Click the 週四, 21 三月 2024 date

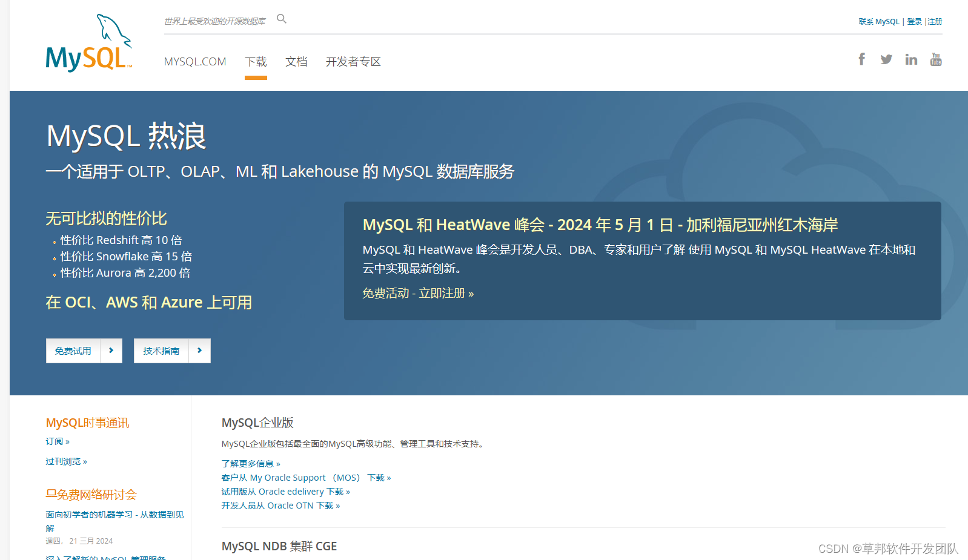[x=79, y=541]
